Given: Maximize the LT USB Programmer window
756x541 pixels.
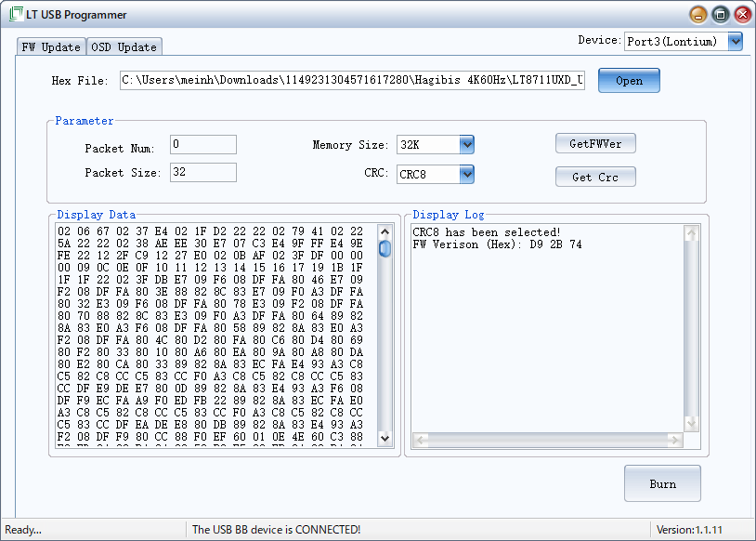Looking at the screenshot, I should [x=721, y=15].
